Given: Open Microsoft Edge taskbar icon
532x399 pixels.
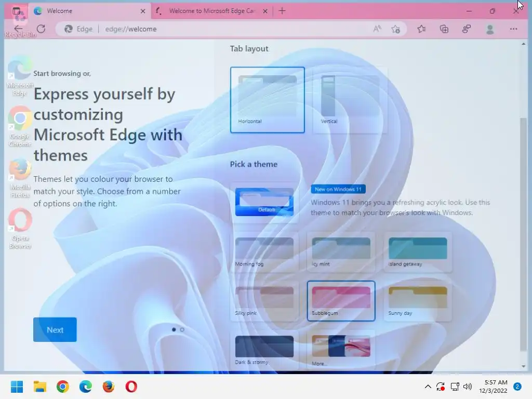Looking at the screenshot, I should click(x=86, y=387).
